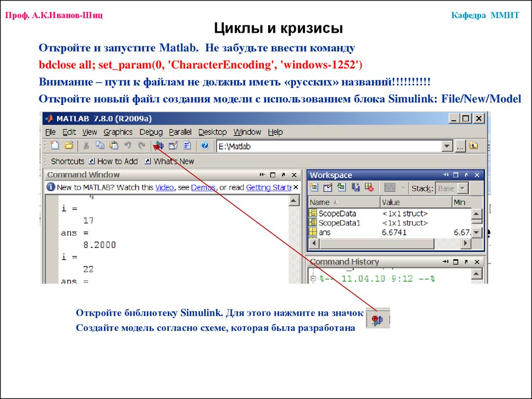Open the Help menu
This screenshot has width=532, height=399.
275,132
